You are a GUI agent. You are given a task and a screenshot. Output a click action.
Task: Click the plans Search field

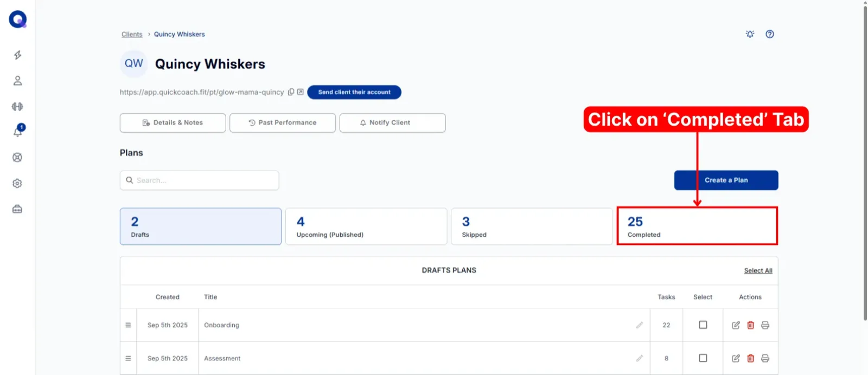click(x=199, y=180)
